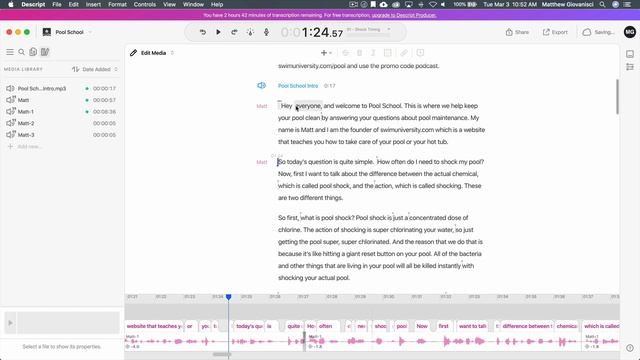Click the Matt speaker label beside So today's question
This screenshot has height=360, width=640.
click(x=262, y=162)
